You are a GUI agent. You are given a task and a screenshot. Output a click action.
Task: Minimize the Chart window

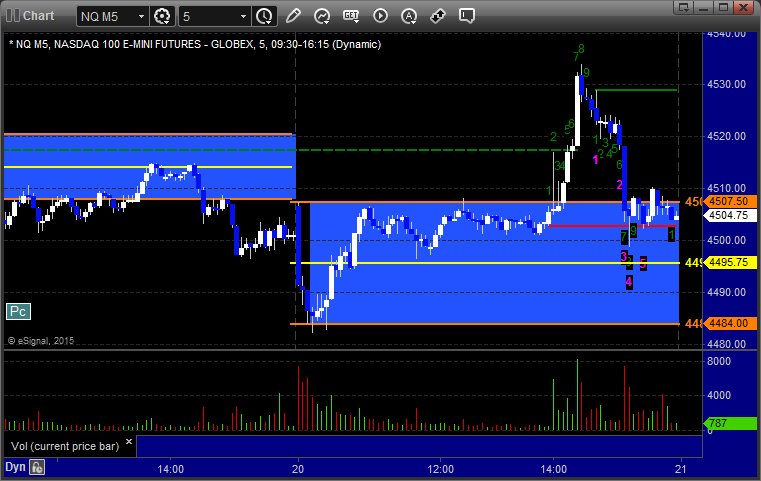click(x=704, y=7)
